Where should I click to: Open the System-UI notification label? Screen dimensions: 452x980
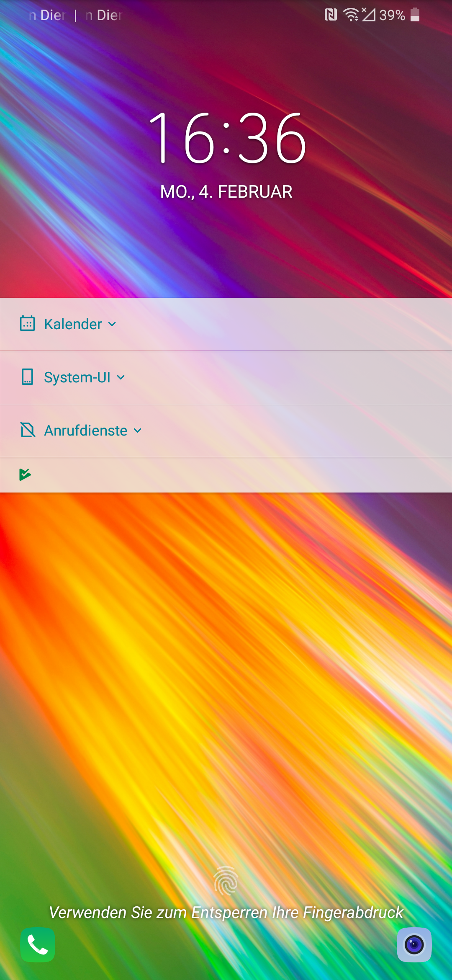pyautogui.click(x=77, y=377)
